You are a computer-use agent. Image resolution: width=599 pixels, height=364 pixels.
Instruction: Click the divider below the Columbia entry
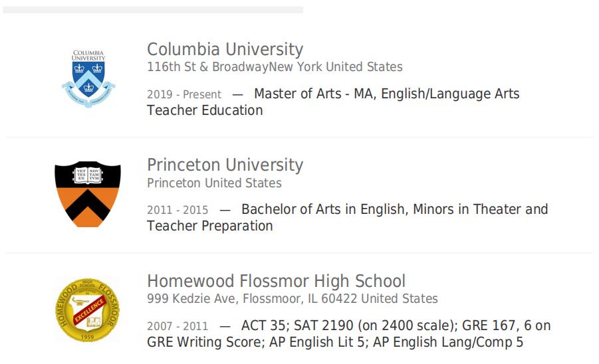pos(299,137)
